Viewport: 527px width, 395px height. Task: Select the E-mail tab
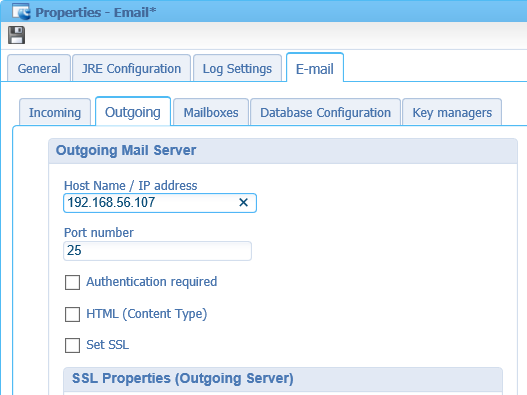click(x=315, y=68)
